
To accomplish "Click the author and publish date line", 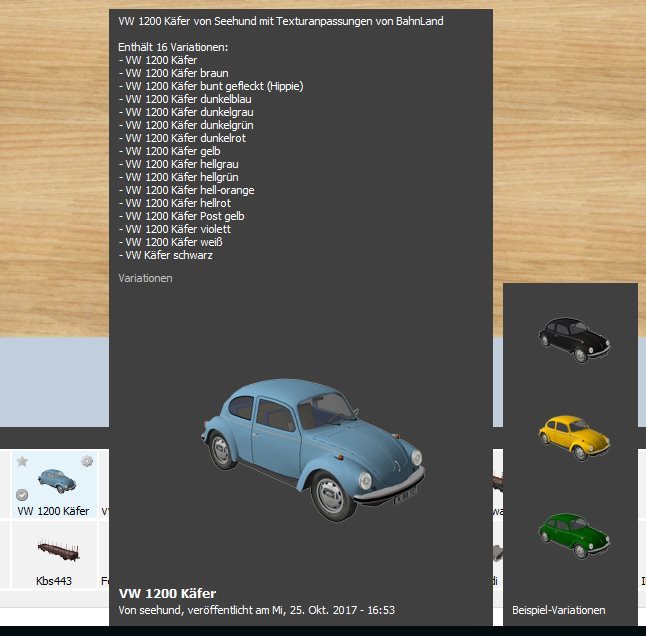I will pyautogui.click(x=256, y=610).
